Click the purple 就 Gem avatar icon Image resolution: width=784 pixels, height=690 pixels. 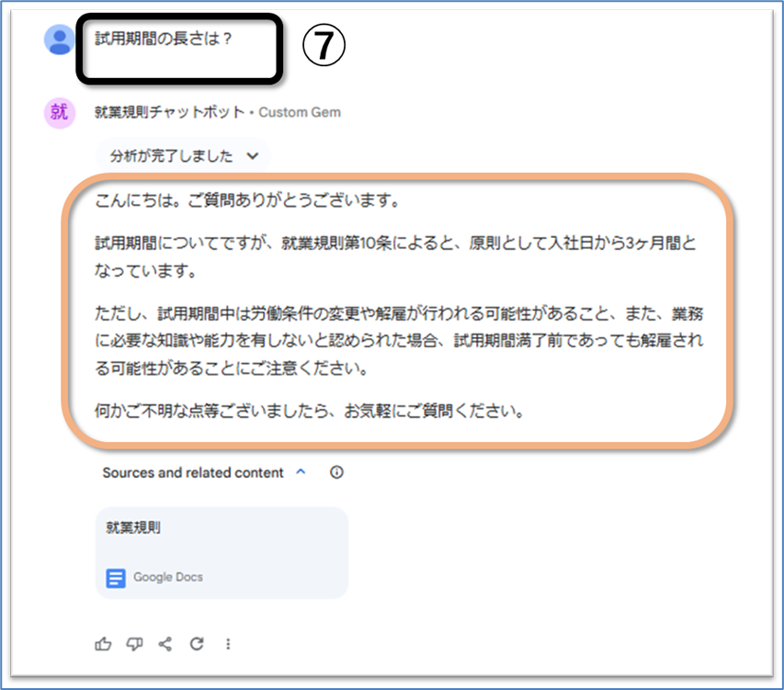(x=60, y=113)
